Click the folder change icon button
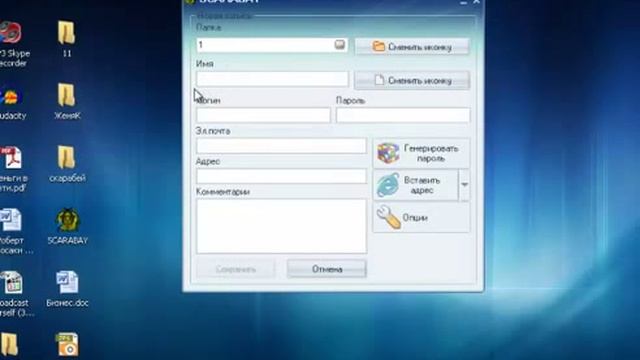The width and height of the screenshot is (640, 360). click(x=412, y=47)
